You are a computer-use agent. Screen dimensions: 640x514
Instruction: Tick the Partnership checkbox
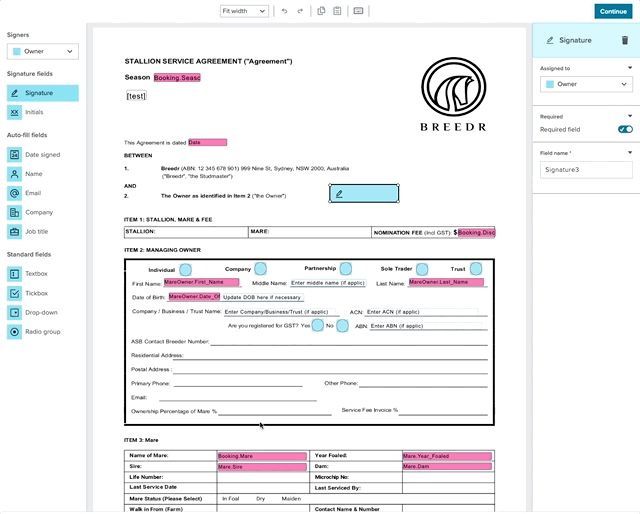click(345, 269)
